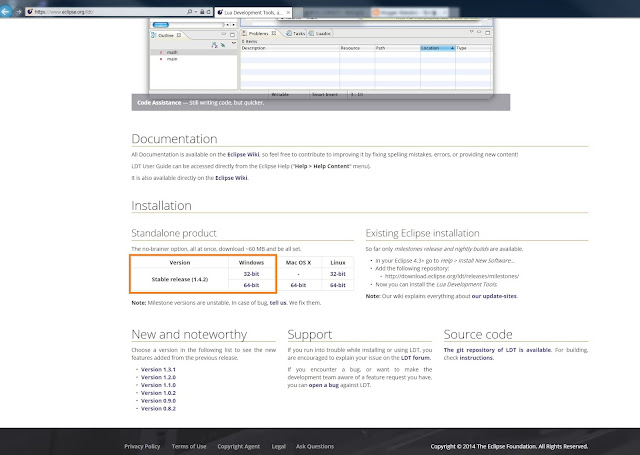This screenshot has width=640, height=455.
Task: Click the Installation heading
Action: pyautogui.click(x=161, y=206)
